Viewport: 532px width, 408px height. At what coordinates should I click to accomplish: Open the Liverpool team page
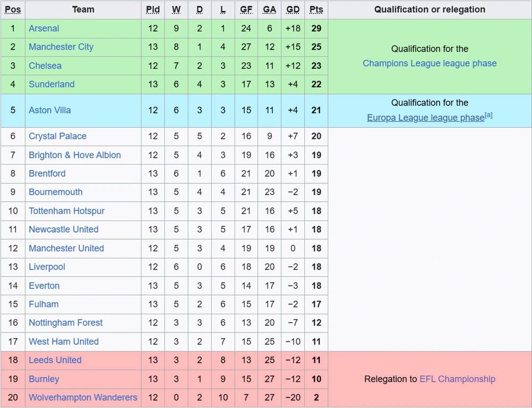pos(47,267)
